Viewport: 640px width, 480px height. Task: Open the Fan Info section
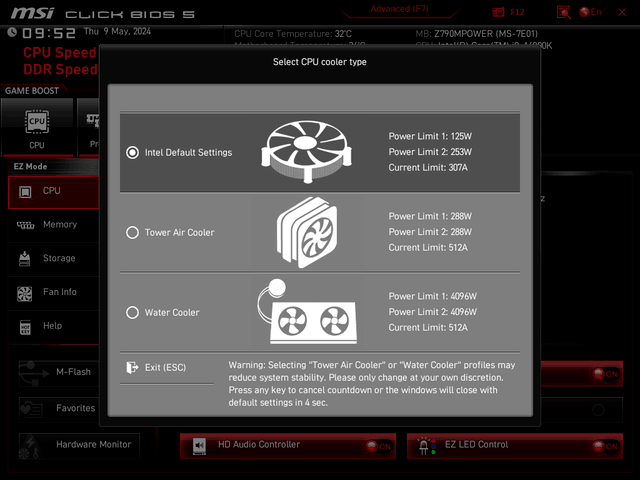tap(53, 293)
